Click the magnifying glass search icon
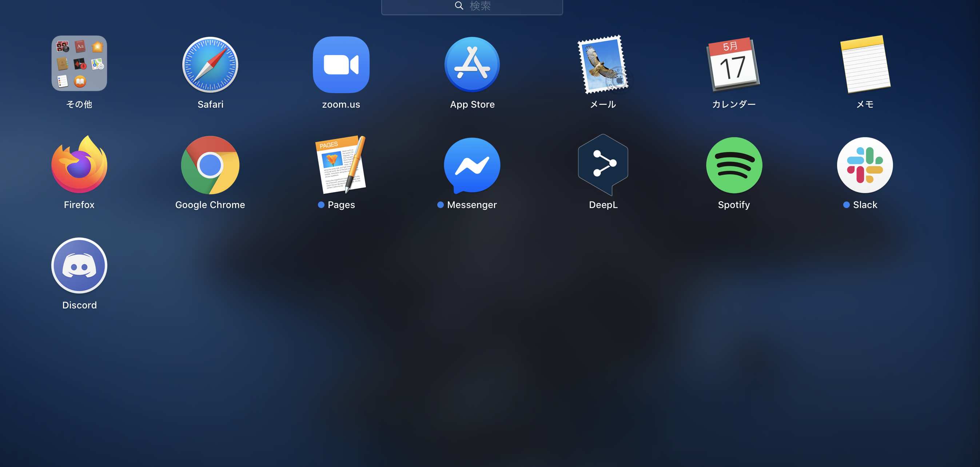The image size is (980, 467). 459,6
